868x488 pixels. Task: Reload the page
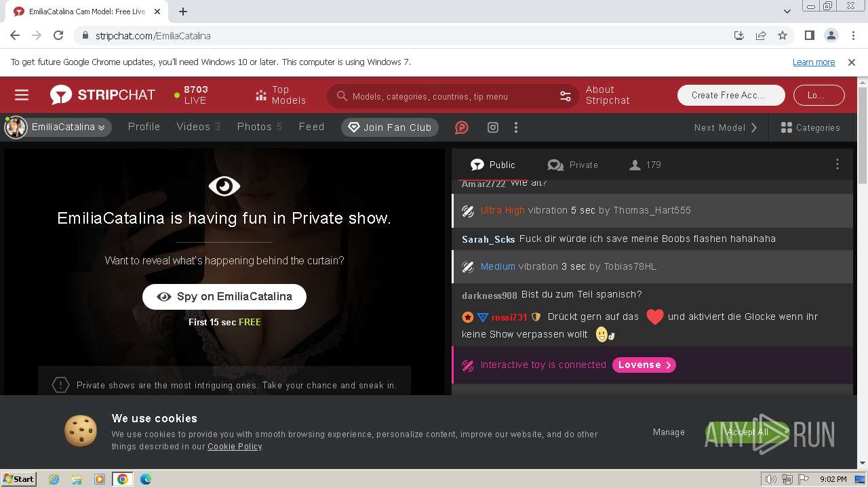58,35
